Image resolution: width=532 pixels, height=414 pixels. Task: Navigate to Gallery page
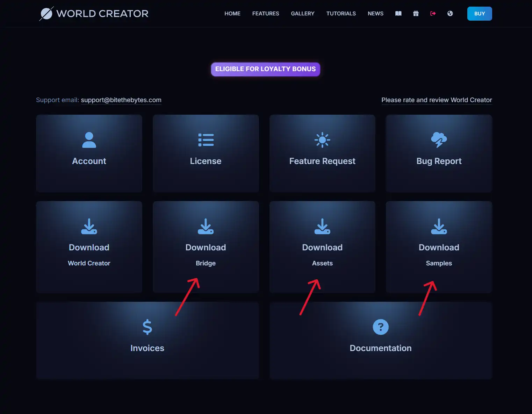point(302,14)
